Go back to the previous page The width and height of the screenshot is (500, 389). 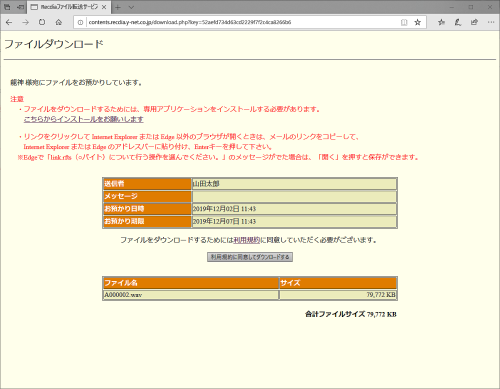coord(9,22)
